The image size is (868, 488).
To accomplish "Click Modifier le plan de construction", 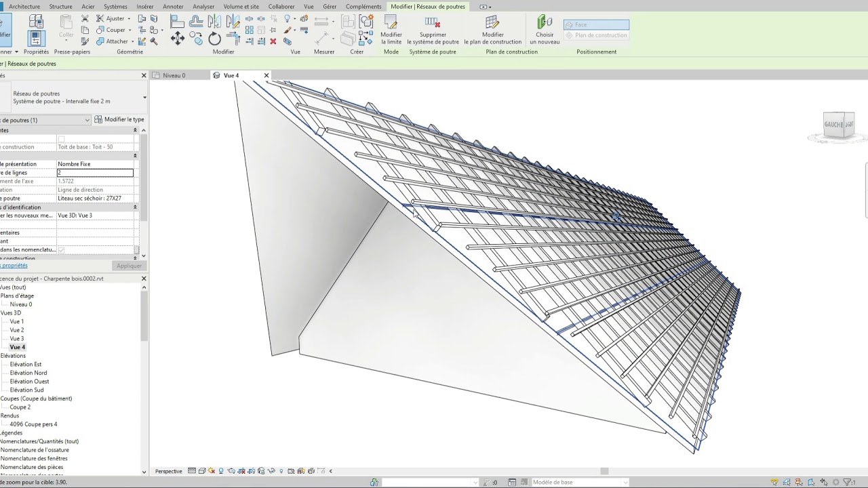I will point(493,29).
